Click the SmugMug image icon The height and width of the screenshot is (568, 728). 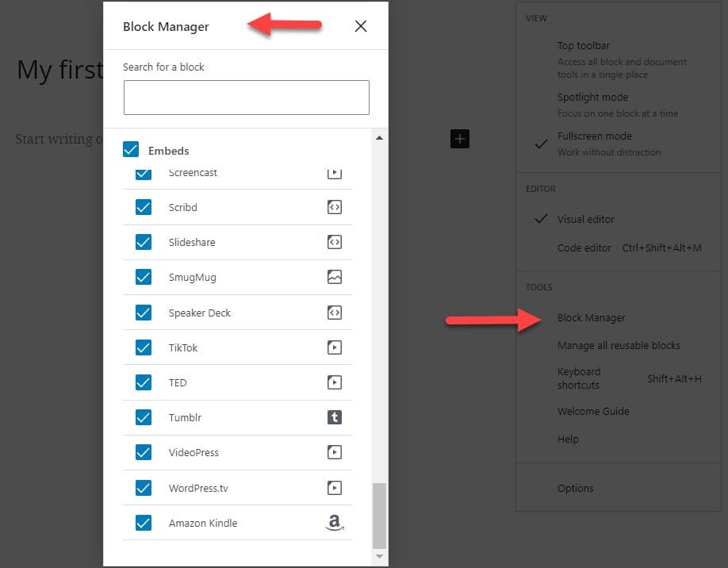point(334,277)
